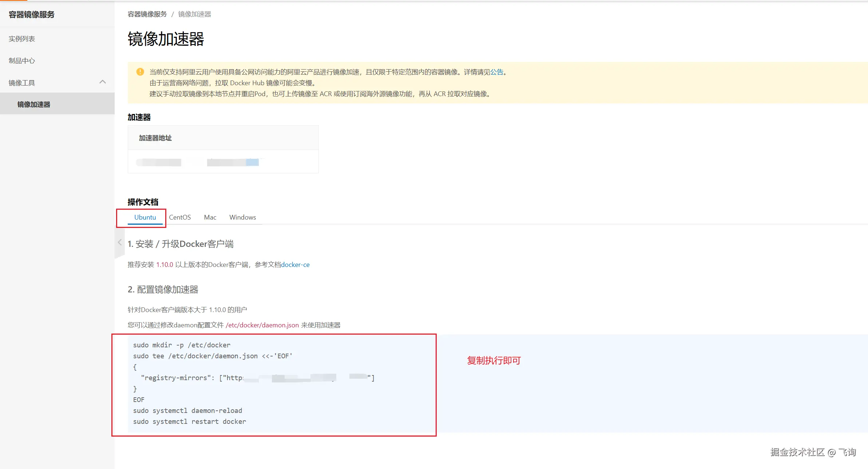
Task: Open the 公告 announcement link
Action: 496,72
